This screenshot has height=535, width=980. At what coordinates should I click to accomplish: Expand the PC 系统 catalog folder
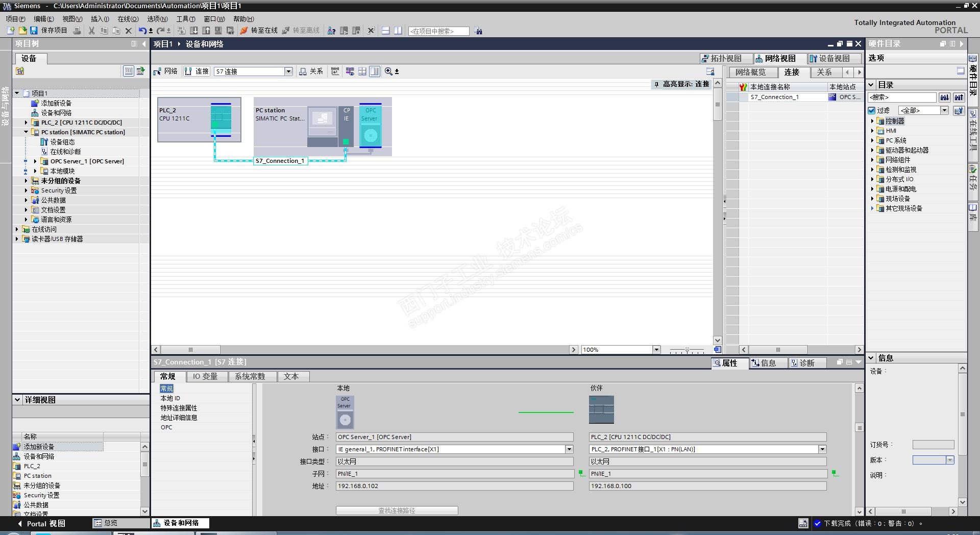(x=872, y=140)
